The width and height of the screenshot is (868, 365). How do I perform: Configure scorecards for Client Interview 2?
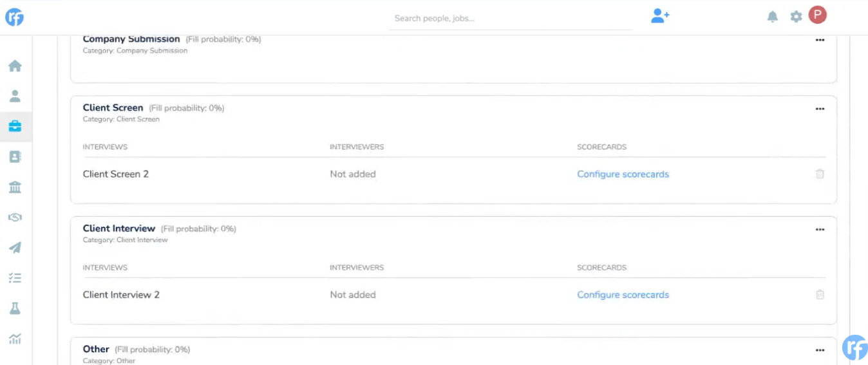(x=623, y=294)
